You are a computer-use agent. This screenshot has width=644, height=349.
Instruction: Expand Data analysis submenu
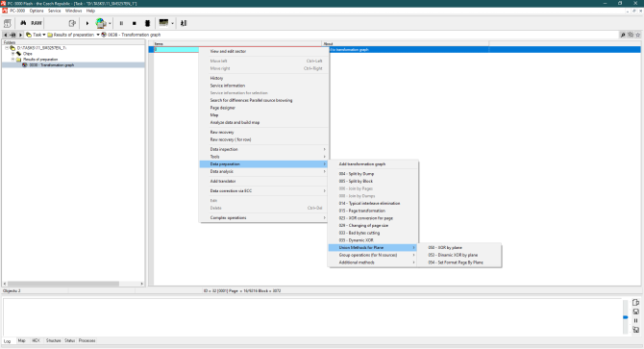coord(263,172)
